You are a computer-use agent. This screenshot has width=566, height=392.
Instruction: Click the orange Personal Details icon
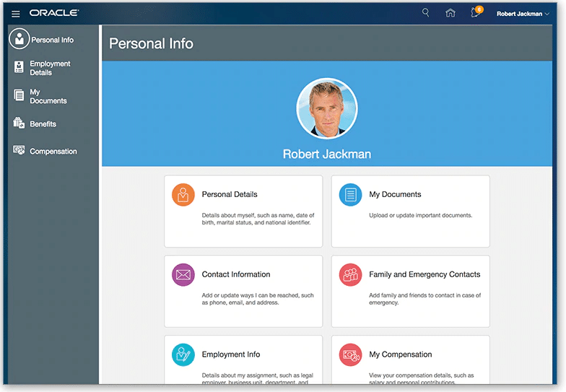[183, 195]
